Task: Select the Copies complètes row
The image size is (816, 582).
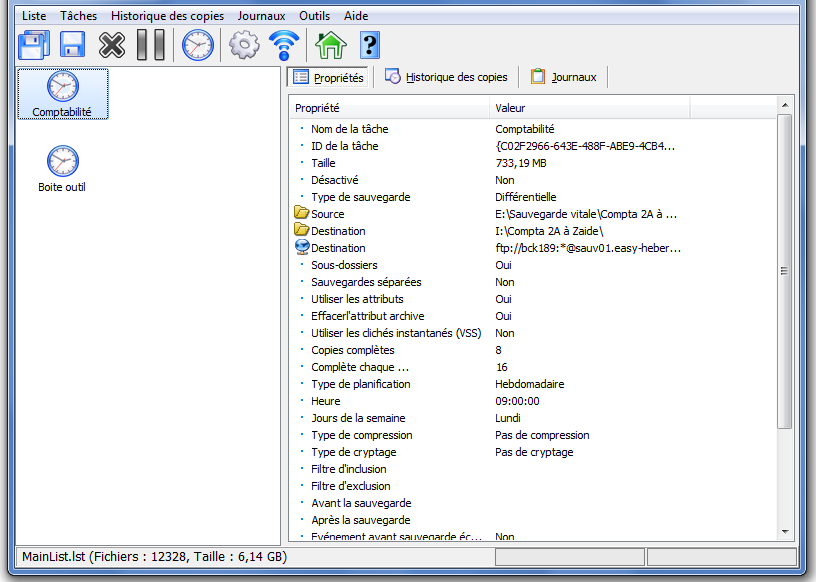Action: tap(533, 350)
